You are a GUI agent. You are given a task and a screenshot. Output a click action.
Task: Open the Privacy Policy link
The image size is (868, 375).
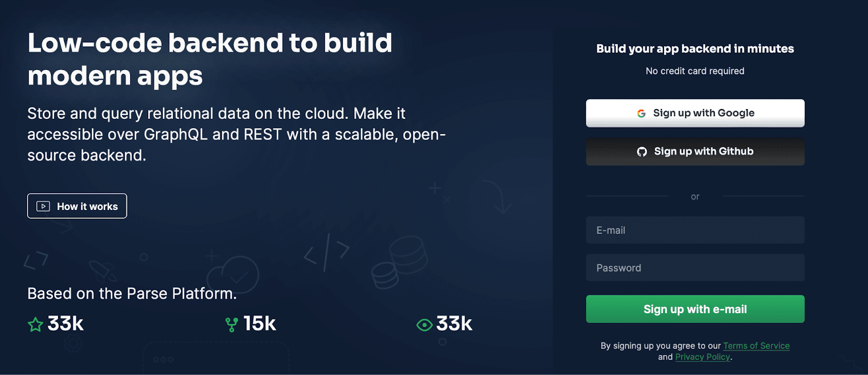point(702,357)
